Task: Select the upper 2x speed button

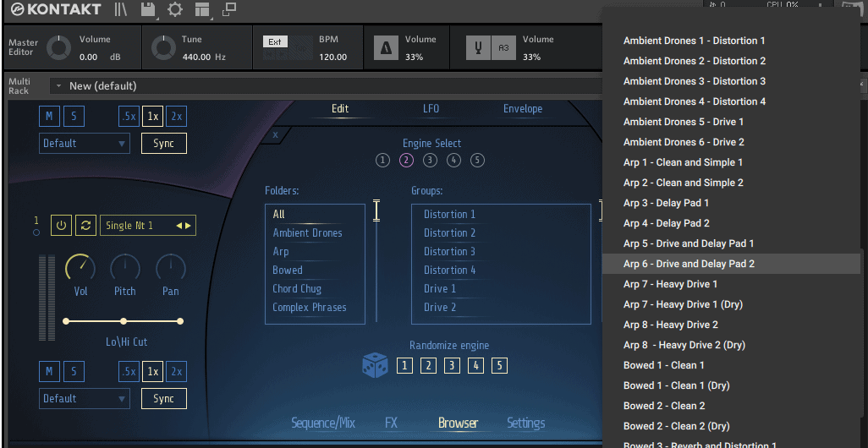Action: click(x=177, y=117)
